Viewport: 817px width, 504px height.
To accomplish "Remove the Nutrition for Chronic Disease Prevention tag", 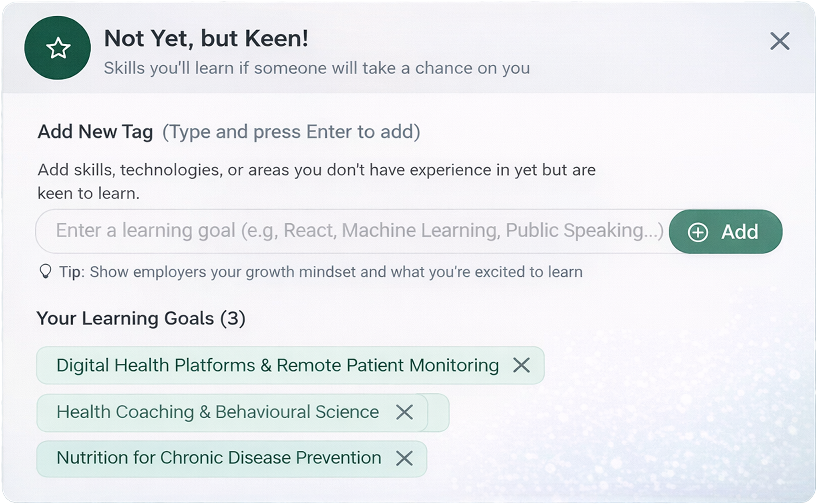I will pyautogui.click(x=405, y=458).
